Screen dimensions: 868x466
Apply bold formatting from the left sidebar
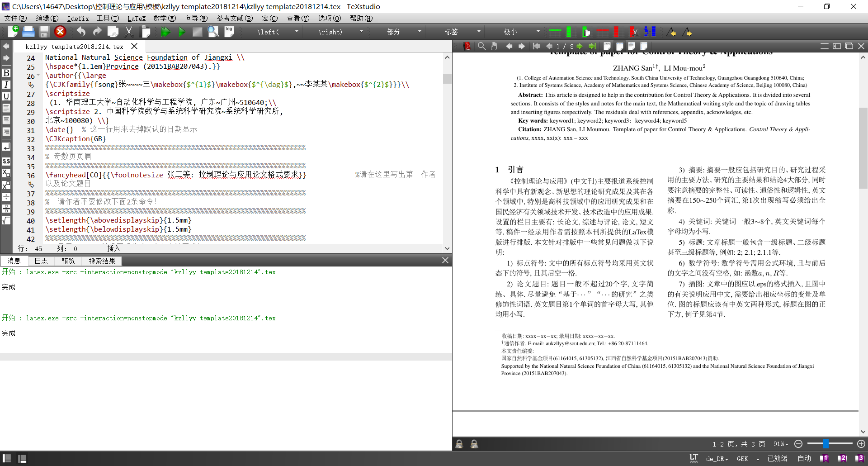click(x=6, y=73)
